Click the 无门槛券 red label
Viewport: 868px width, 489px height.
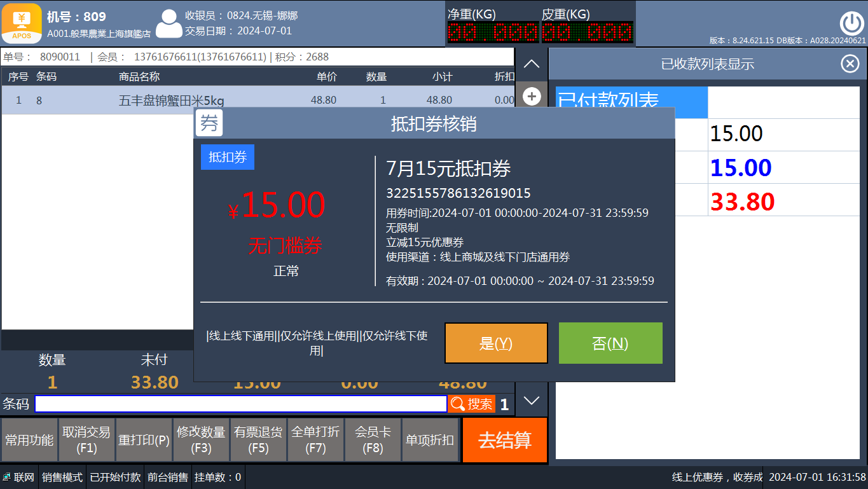[285, 245]
